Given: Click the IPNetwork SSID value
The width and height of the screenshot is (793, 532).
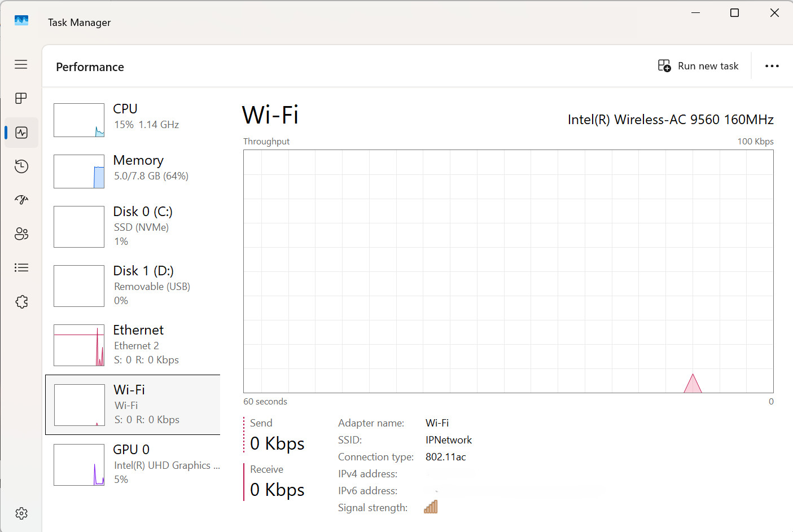Looking at the screenshot, I should click(449, 440).
